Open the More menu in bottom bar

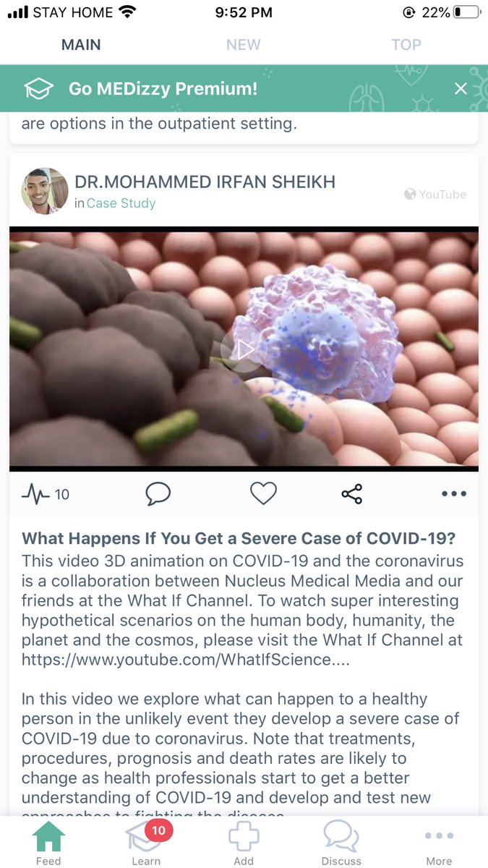click(439, 844)
